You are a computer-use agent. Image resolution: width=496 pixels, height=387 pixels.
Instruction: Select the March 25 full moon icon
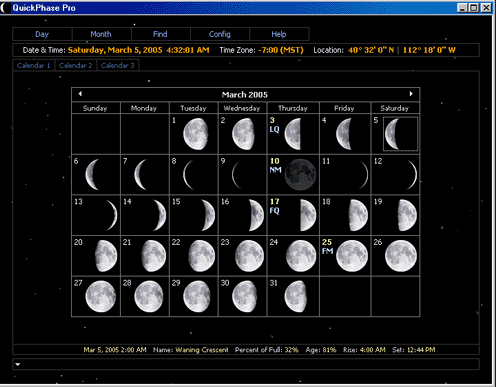click(352, 256)
